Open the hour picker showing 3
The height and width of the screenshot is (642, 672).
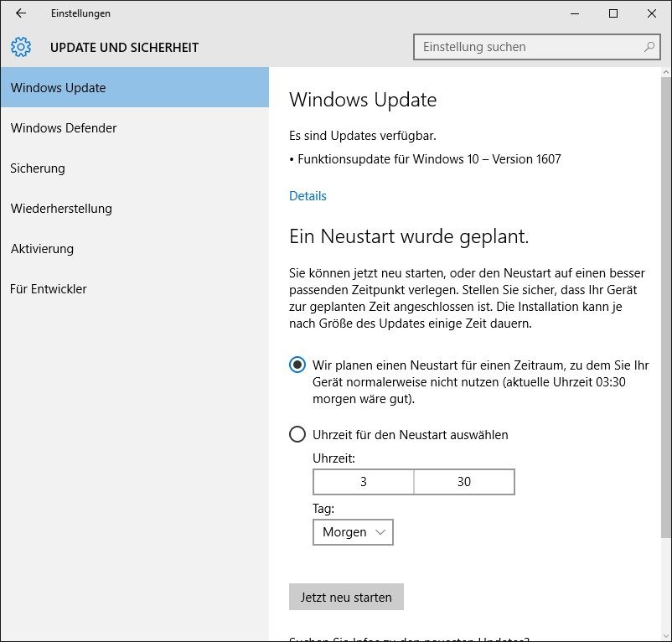click(x=364, y=482)
